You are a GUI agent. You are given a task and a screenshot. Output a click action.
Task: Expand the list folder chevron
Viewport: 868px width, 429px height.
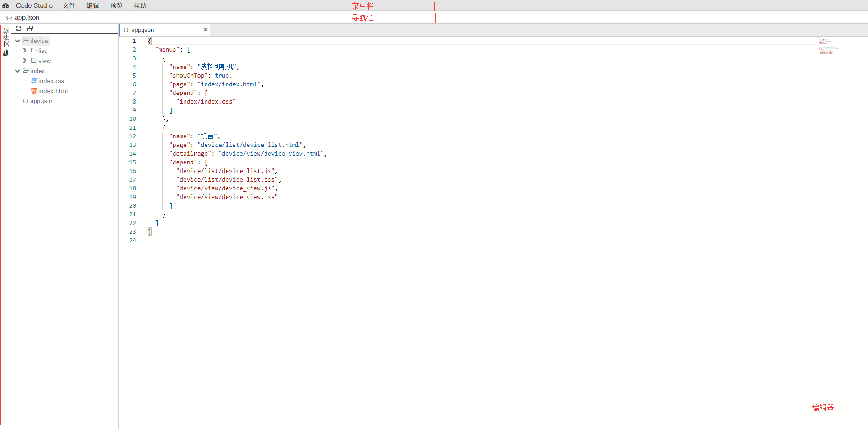(x=25, y=51)
